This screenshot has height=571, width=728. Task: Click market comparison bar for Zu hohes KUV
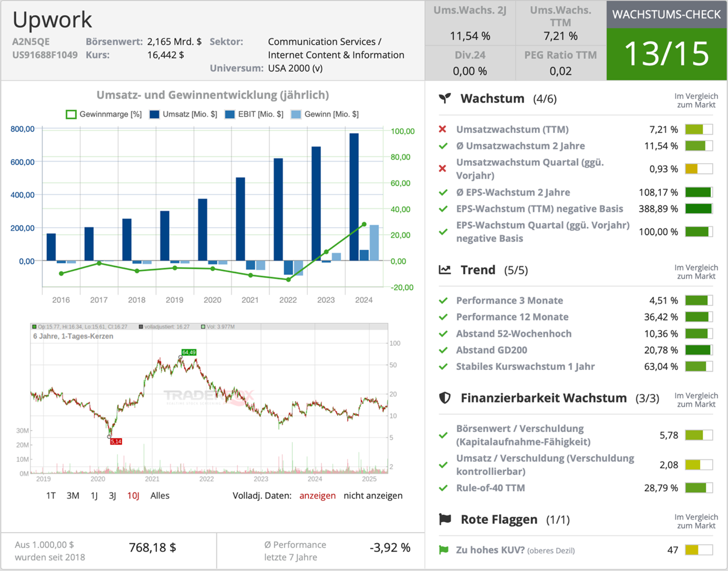pos(699,549)
